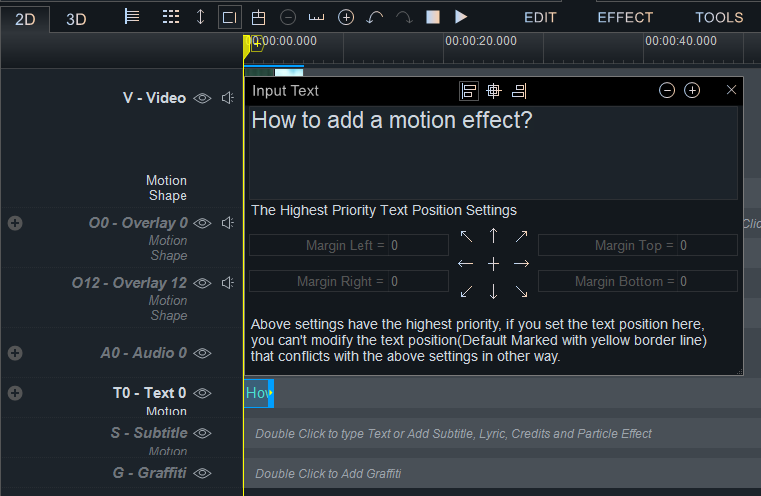The height and width of the screenshot is (496, 761).
Task: Click the Margin Left value field
Action: tap(418, 246)
